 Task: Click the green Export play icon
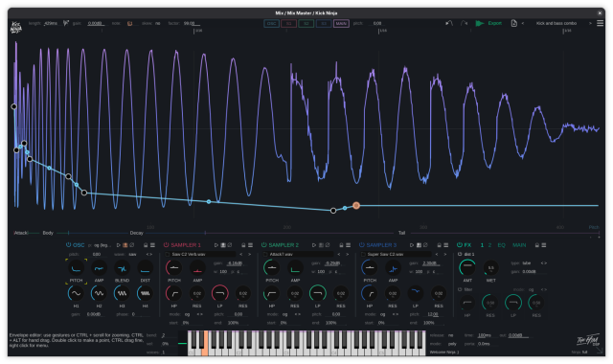tap(479, 23)
